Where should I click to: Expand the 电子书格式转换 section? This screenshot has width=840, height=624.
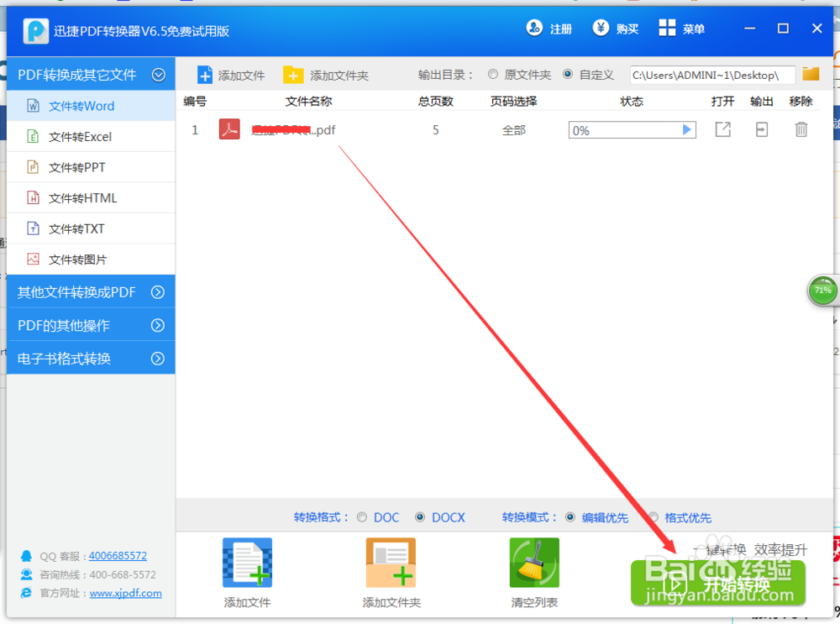coord(158,359)
